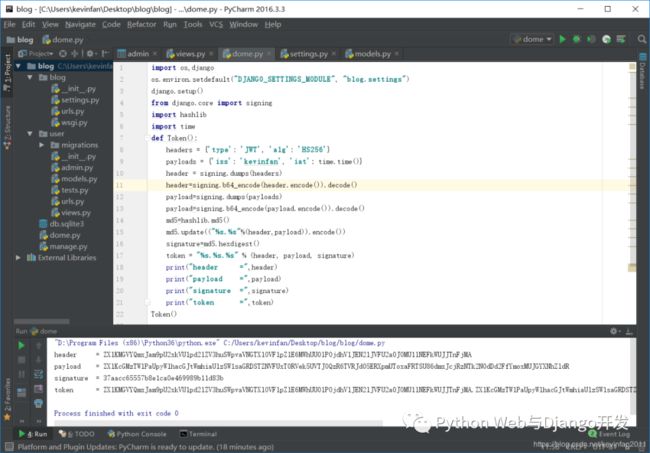Switch to the settings.py editor tab
Viewport: 650px width, 453px height.
pyautogui.click(x=308, y=54)
